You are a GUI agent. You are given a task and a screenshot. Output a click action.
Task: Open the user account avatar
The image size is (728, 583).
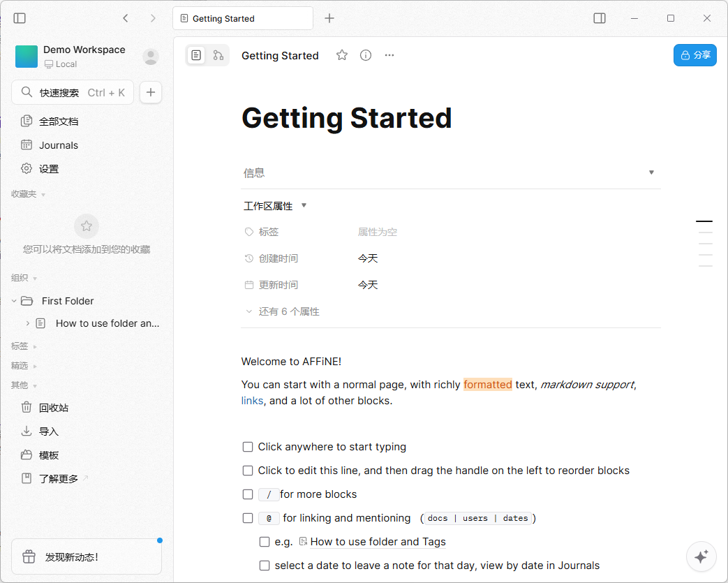[x=151, y=57]
